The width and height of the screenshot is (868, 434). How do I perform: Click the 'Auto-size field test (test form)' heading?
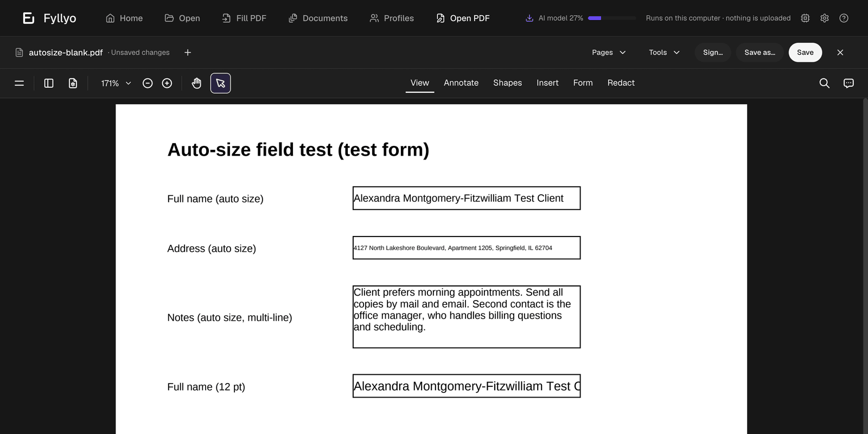[298, 150]
